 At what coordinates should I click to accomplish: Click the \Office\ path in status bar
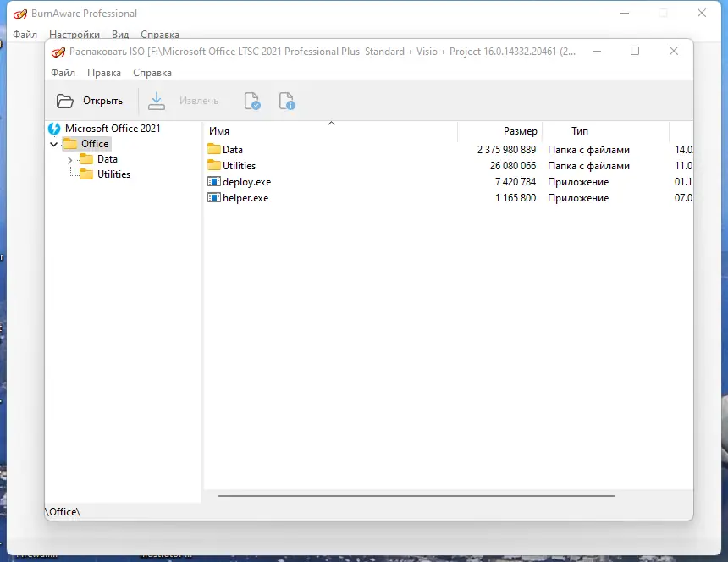pos(63,512)
